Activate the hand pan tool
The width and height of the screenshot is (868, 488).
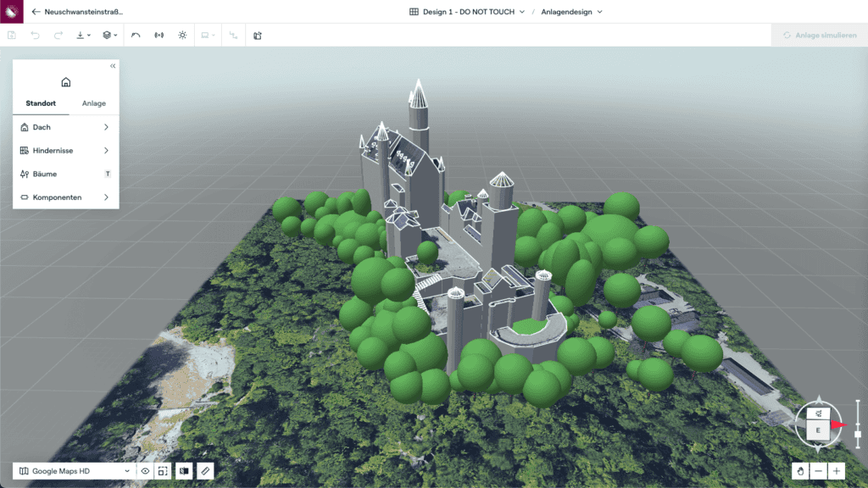click(800, 471)
